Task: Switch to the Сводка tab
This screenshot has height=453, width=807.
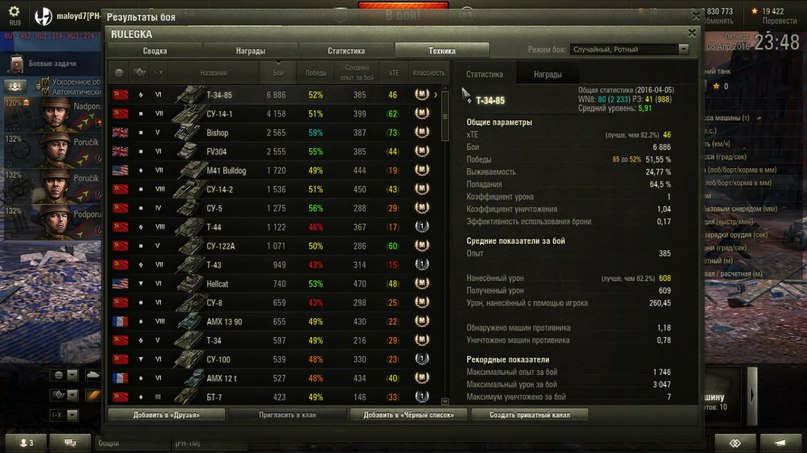Action: (155, 50)
